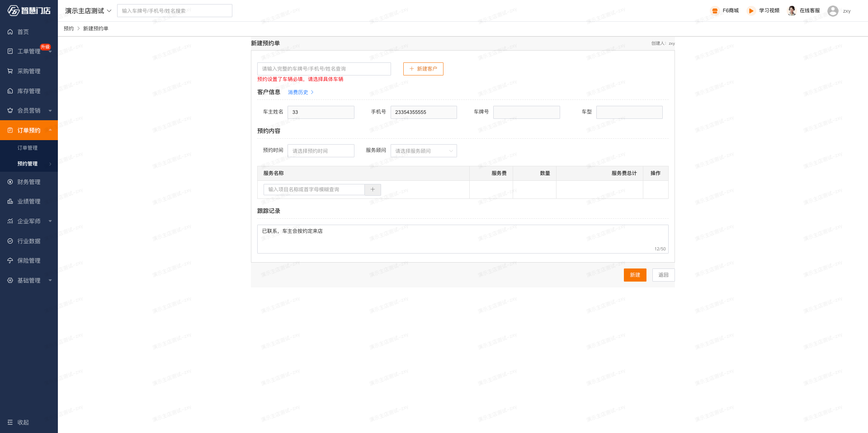Select 订单管理 submenu item

(x=28, y=148)
